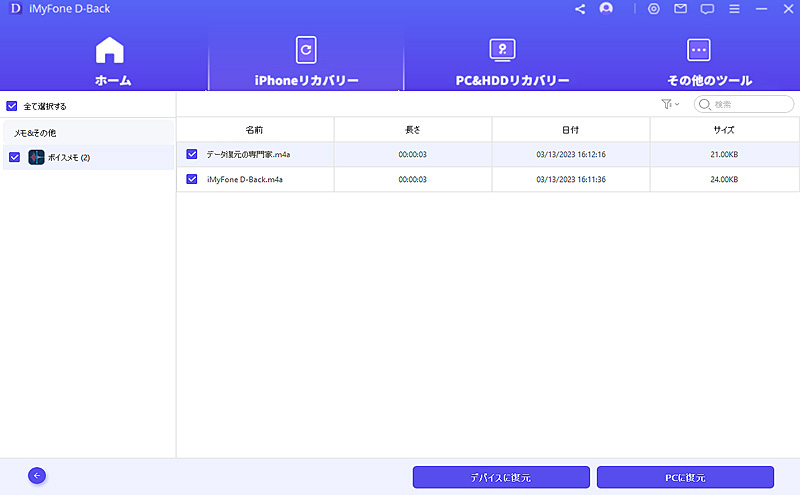The height and width of the screenshot is (495, 800).
Task: Click the share icon in title bar
Action: pos(580,9)
